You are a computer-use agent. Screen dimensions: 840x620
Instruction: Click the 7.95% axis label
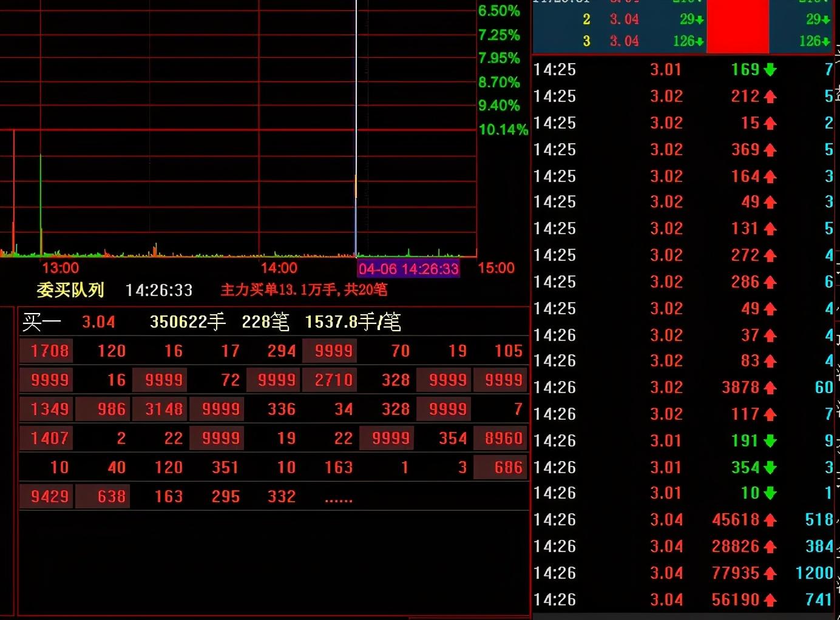(x=499, y=58)
